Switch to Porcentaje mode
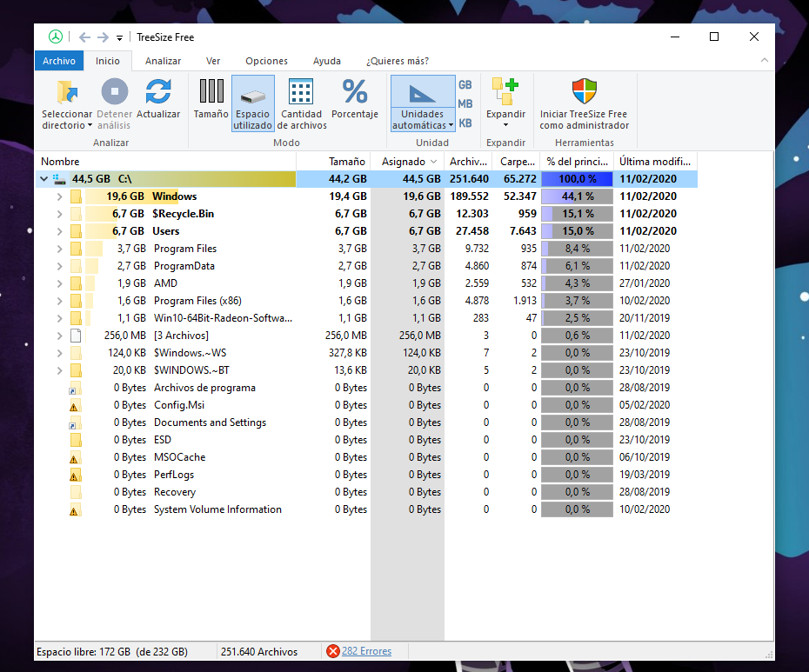The width and height of the screenshot is (809, 672). pyautogui.click(x=354, y=99)
